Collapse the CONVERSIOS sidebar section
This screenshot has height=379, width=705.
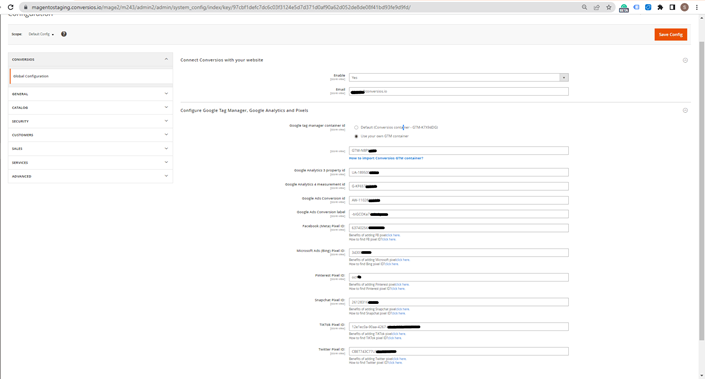pyautogui.click(x=90, y=59)
